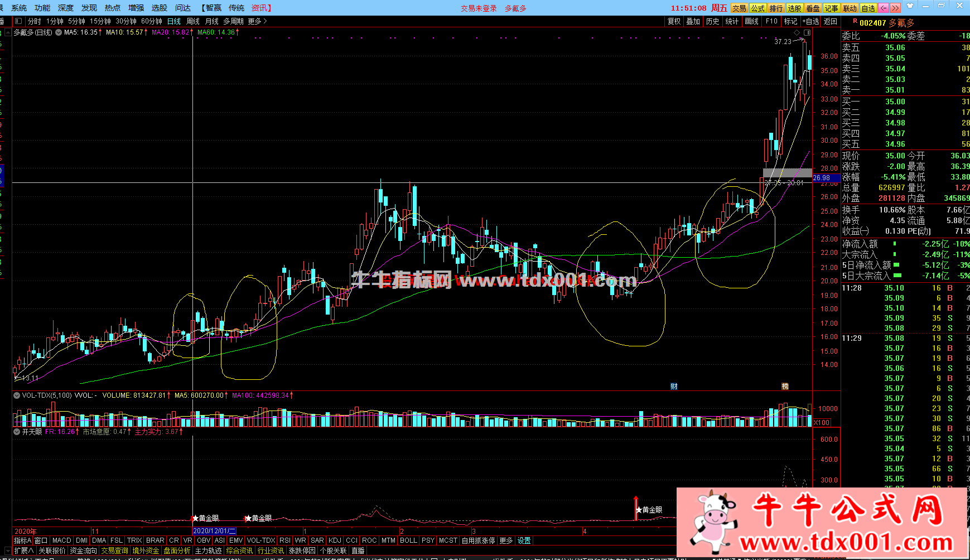Screen dimensions: 970x560
Task: Toggle the right panel icon atop chart
Action: [x=807, y=33]
